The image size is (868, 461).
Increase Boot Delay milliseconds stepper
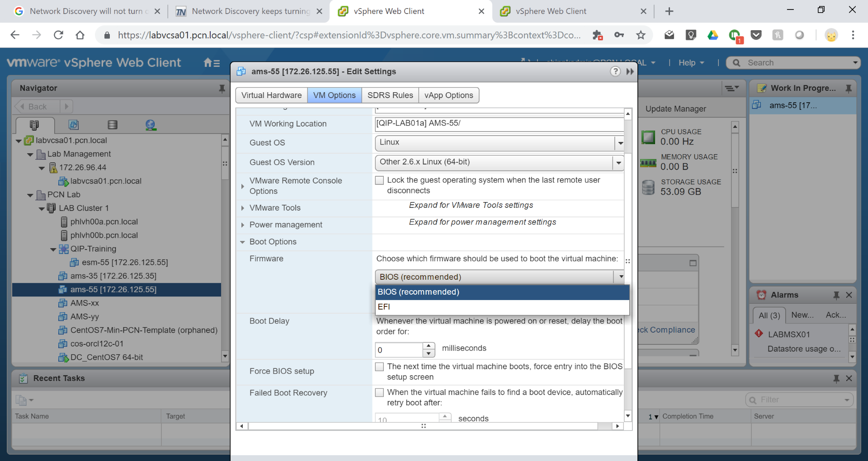pos(429,346)
